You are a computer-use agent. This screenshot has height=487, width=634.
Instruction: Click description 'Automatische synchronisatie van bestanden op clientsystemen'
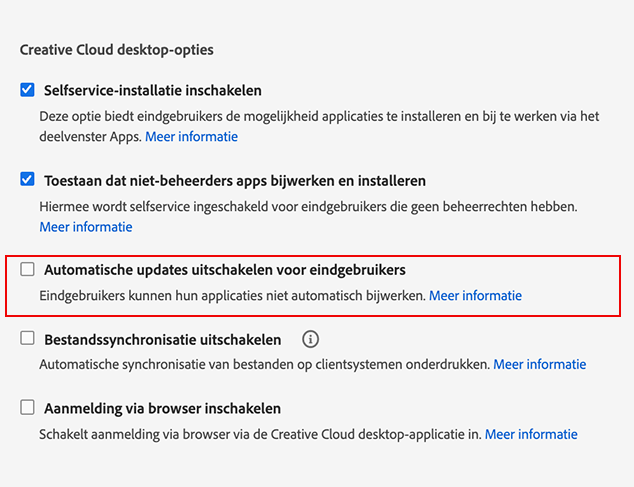[x=264, y=365]
